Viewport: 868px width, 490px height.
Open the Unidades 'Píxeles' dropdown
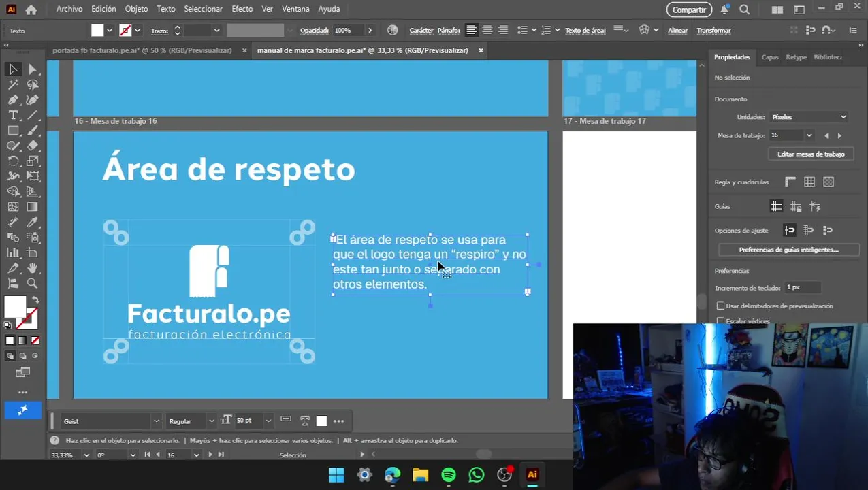pos(809,117)
